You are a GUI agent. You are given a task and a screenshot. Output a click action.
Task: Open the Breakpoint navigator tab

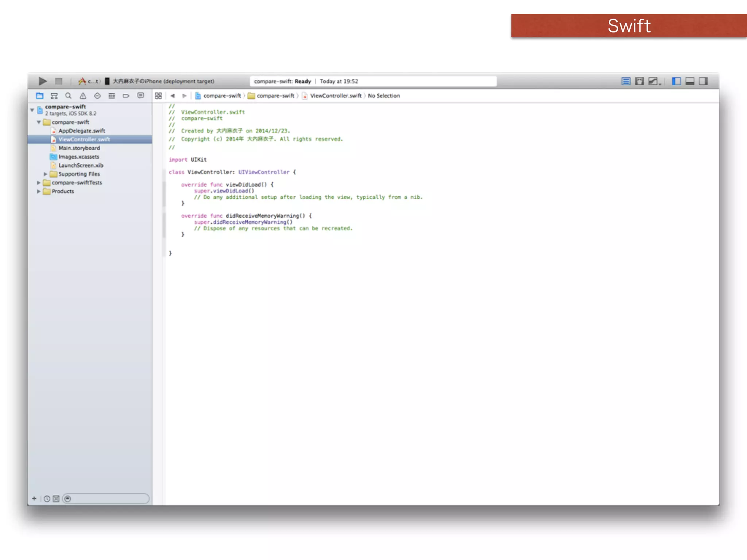point(126,96)
